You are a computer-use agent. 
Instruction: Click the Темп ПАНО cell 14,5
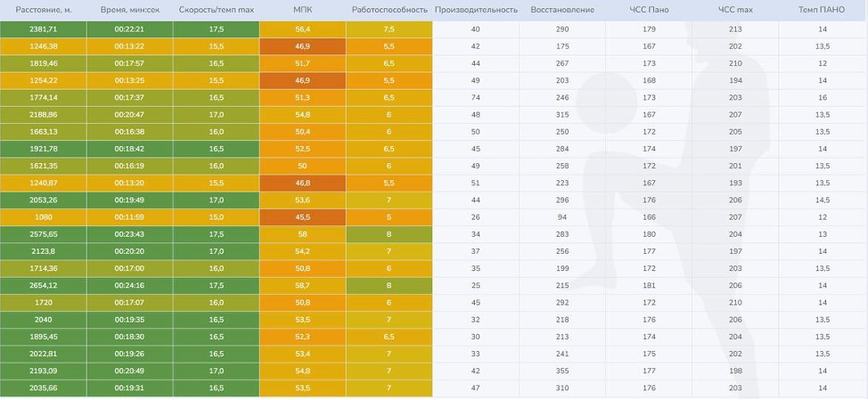823,200
